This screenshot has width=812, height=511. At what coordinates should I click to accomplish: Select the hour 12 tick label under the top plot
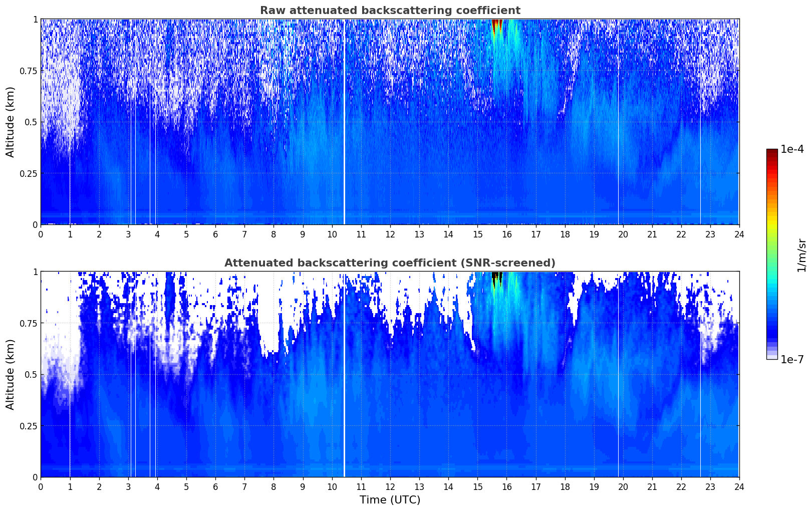390,234
